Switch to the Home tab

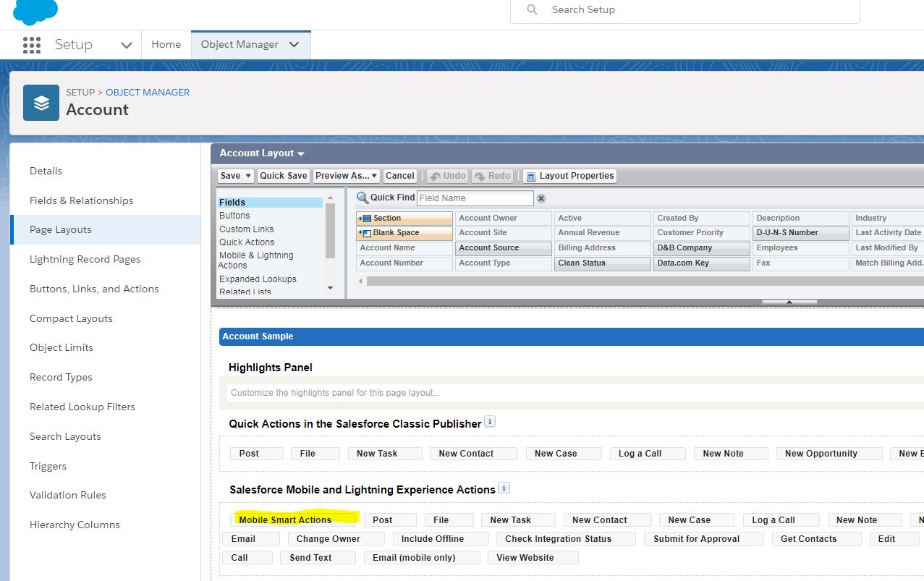pos(166,45)
